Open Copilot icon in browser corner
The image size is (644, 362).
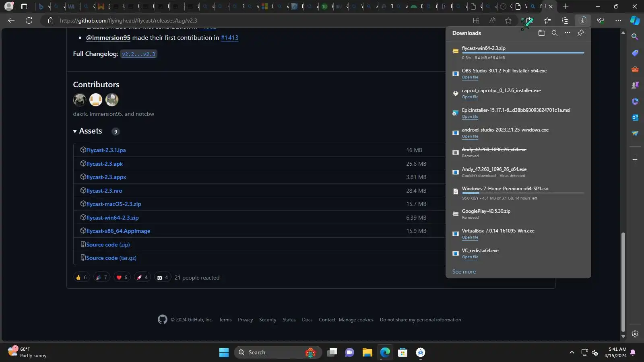click(635, 21)
